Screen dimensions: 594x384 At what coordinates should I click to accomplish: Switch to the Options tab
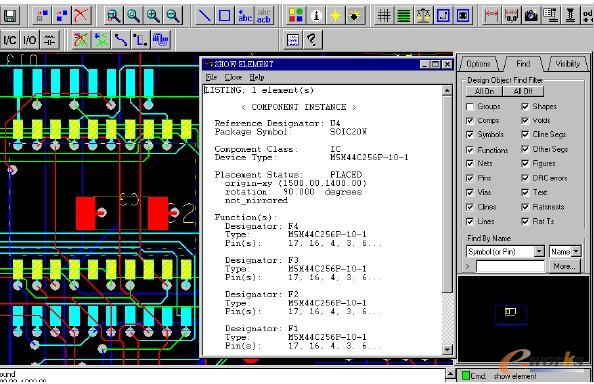[478, 64]
